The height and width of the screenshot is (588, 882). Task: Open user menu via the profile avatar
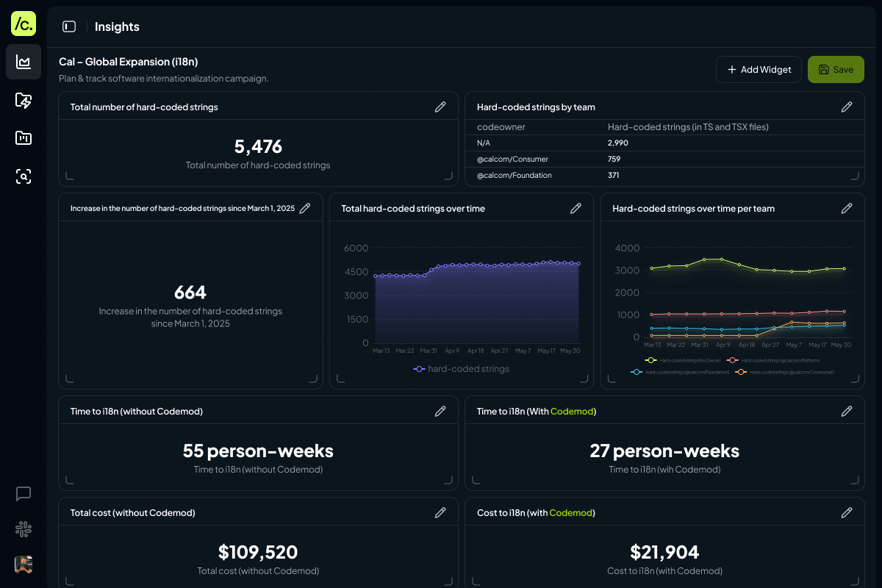point(23,564)
